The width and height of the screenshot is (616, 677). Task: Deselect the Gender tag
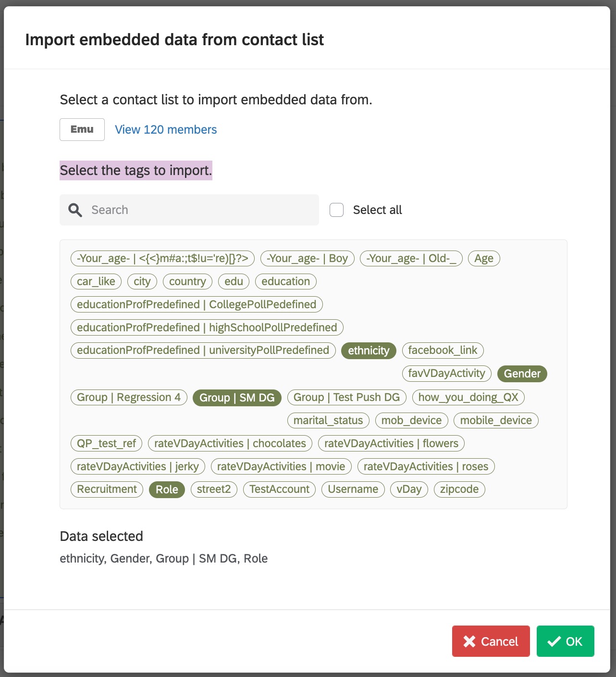522,374
